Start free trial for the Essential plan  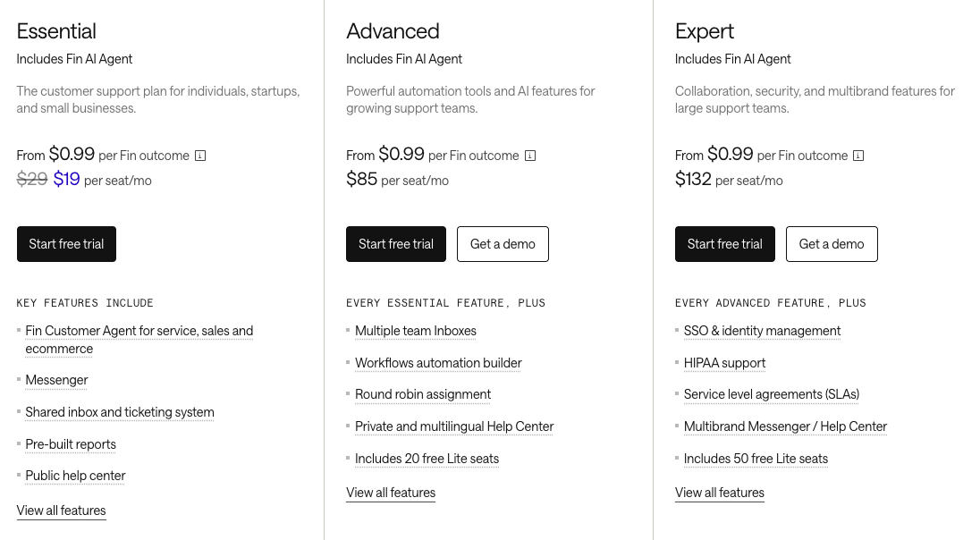[x=66, y=244]
